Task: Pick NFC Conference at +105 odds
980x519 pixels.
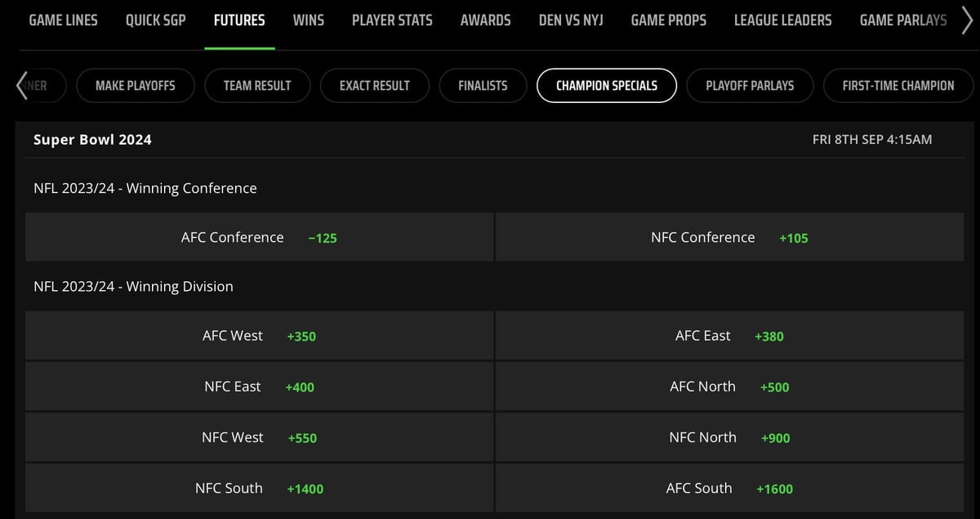Action: click(x=729, y=238)
